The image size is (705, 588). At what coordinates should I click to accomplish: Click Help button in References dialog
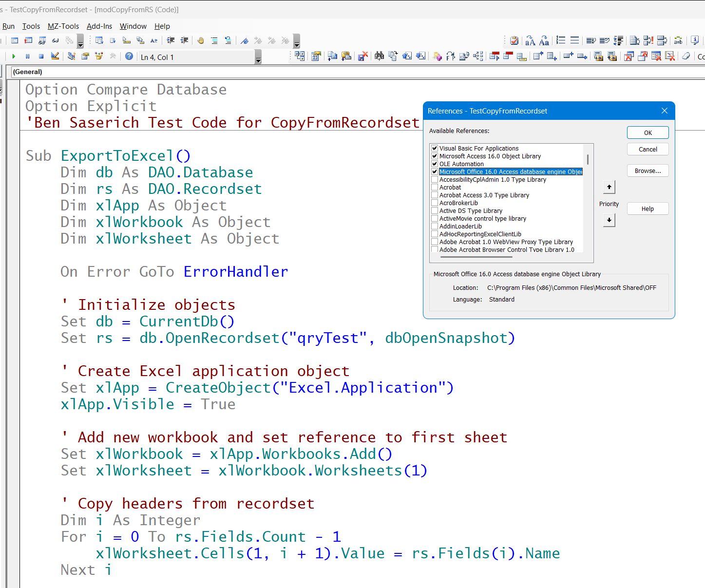[648, 209]
